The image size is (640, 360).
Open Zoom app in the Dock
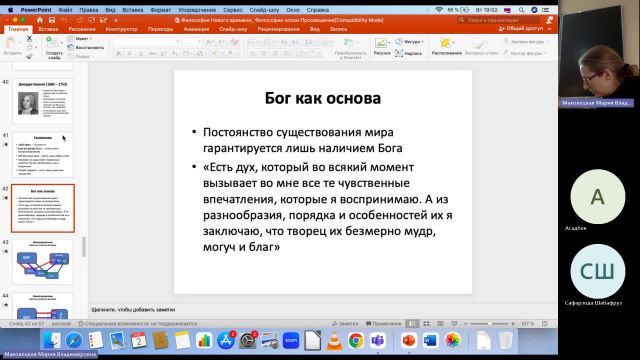click(x=291, y=340)
